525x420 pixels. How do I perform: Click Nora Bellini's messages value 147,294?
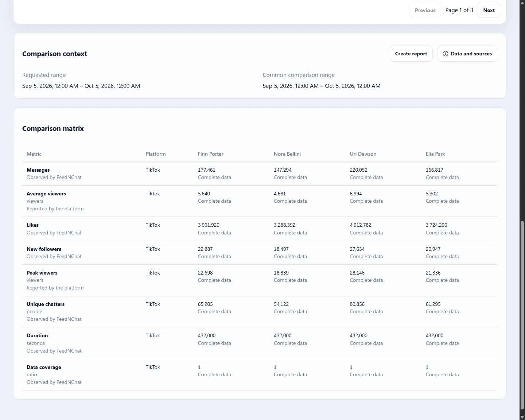pyautogui.click(x=283, y=170)
